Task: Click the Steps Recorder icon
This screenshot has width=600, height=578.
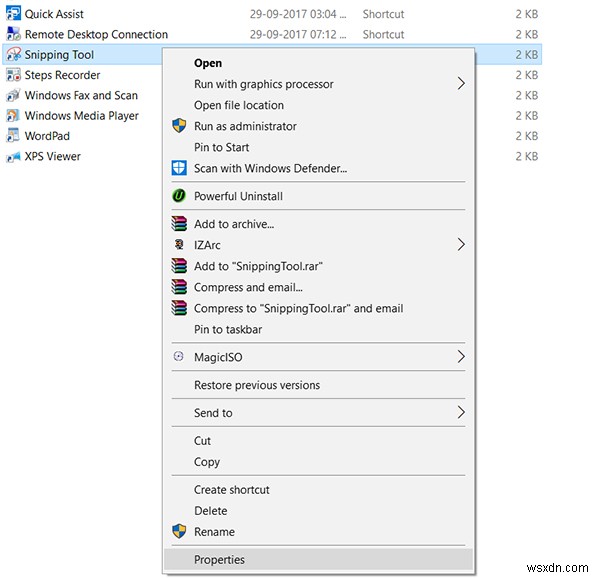Action: [x=13, y=75]
